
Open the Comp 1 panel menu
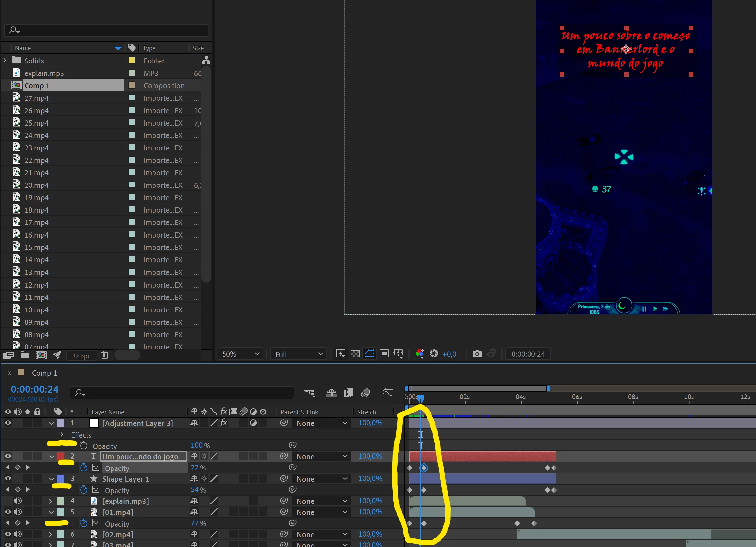(x=67, y=373)
